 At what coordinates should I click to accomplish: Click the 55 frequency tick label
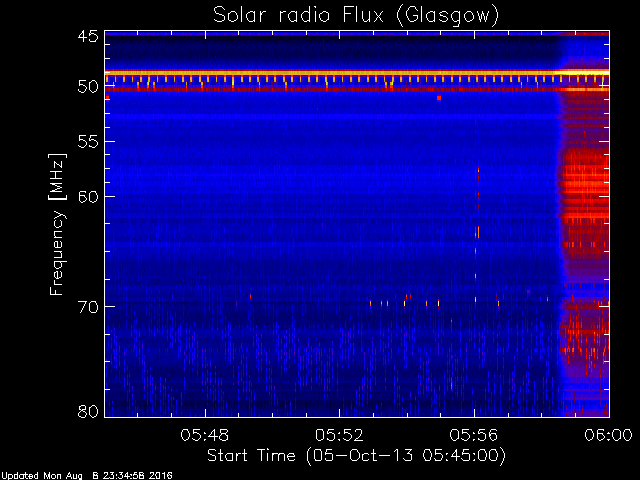pyautogui.click(x=88, y=142)
